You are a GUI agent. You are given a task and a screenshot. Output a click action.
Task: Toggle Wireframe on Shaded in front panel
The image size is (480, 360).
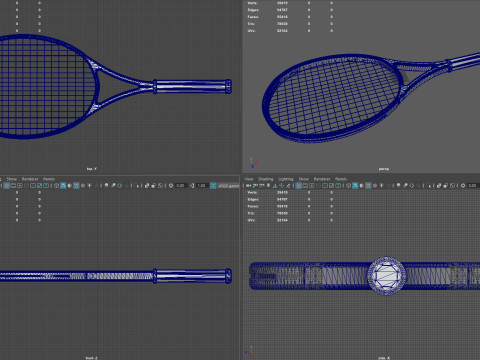coord(76,186)
